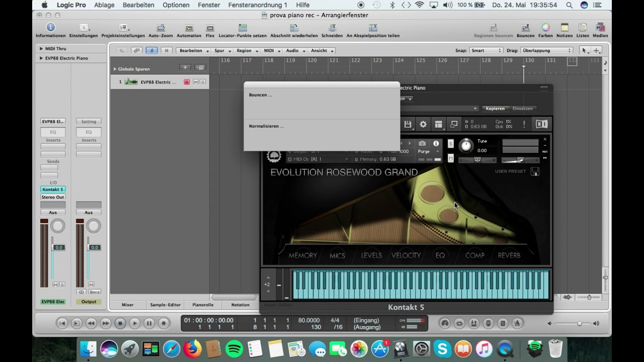644x362 pixels.
Task: Solo the EVP88 Electric track
Action: 202,82
